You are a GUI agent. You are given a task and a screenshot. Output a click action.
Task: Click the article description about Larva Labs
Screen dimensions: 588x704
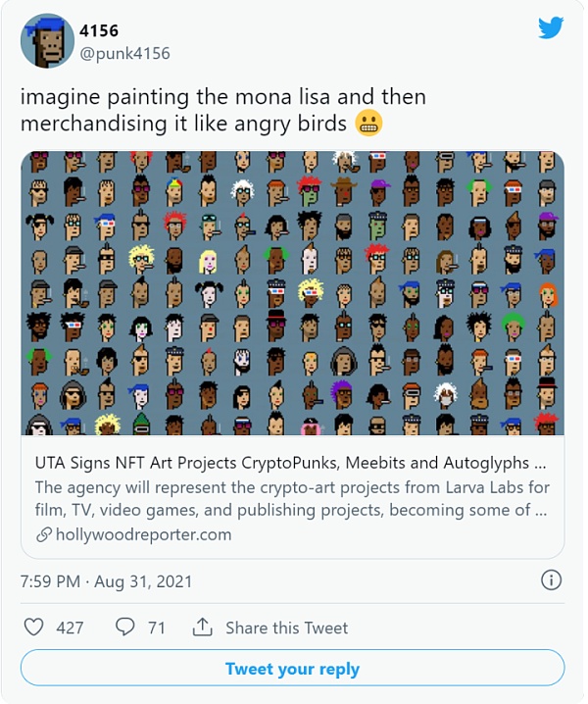(292, 498)
